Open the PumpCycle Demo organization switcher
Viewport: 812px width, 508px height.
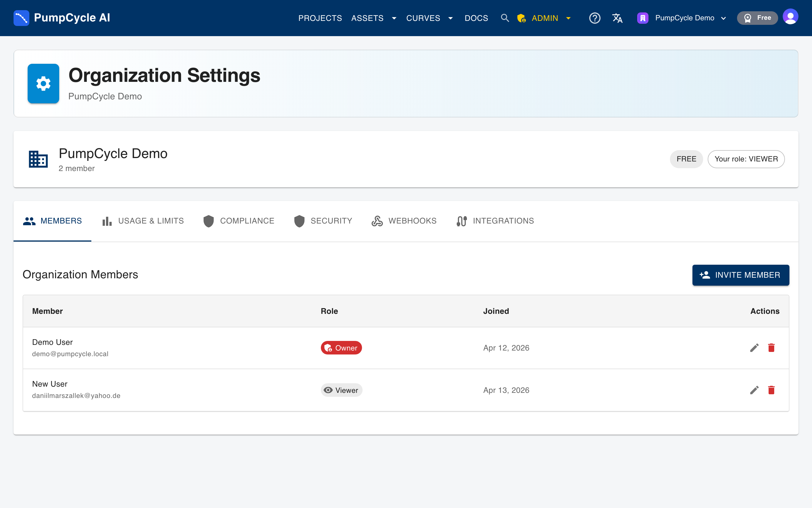[x=681, y=18]
